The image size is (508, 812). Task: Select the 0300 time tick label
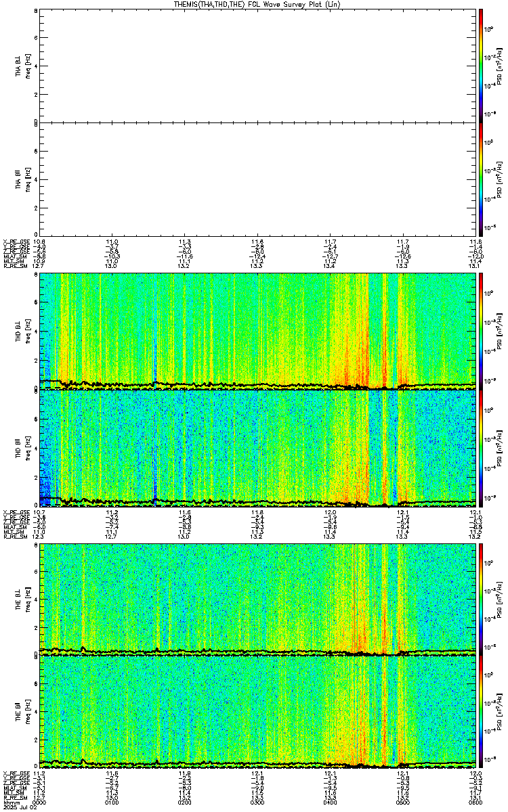[x=257, y=803]
